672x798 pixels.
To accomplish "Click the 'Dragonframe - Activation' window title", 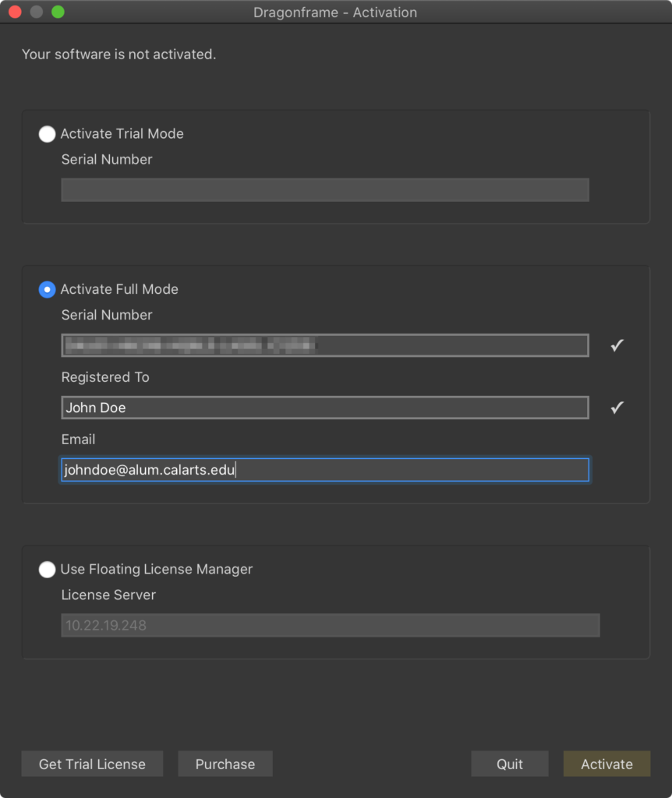I will [x=335, y=12].
